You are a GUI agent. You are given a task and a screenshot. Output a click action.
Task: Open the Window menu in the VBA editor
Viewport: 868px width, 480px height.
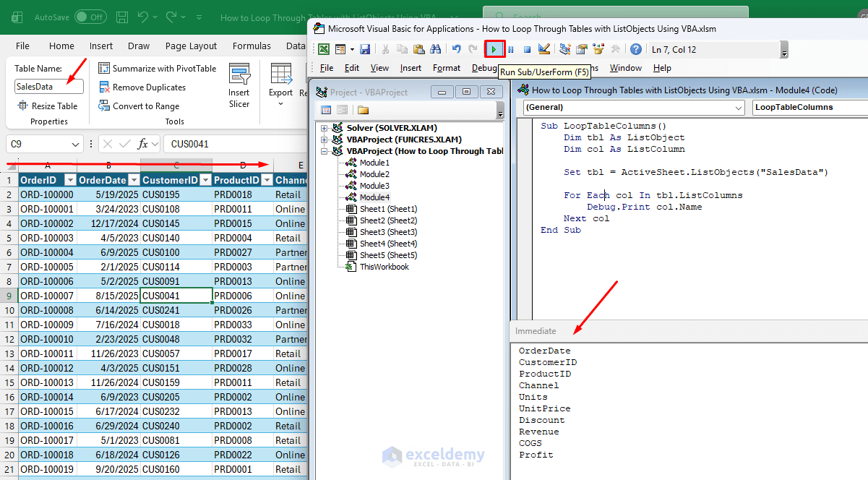click(x=625, y=68)
